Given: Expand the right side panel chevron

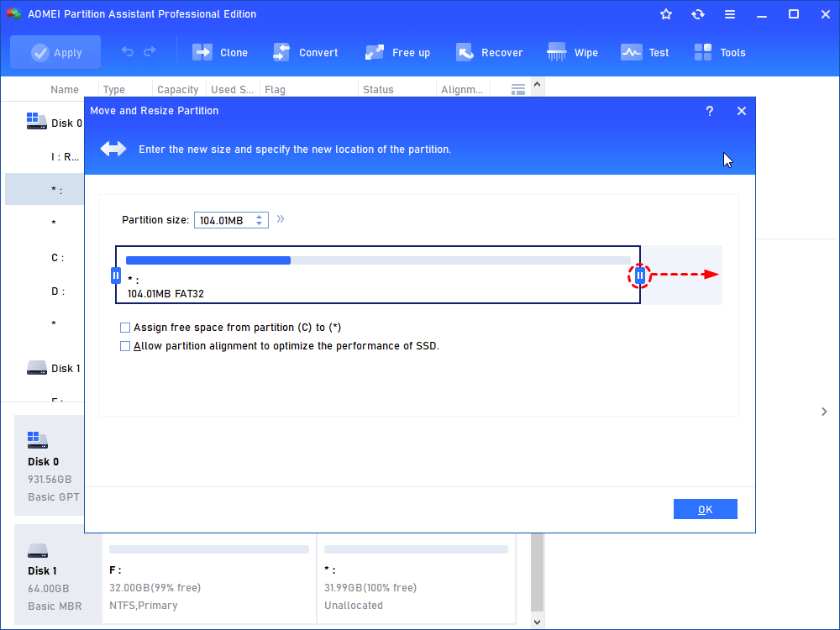Looking at the screenshot, I should (x=824, y=412).
